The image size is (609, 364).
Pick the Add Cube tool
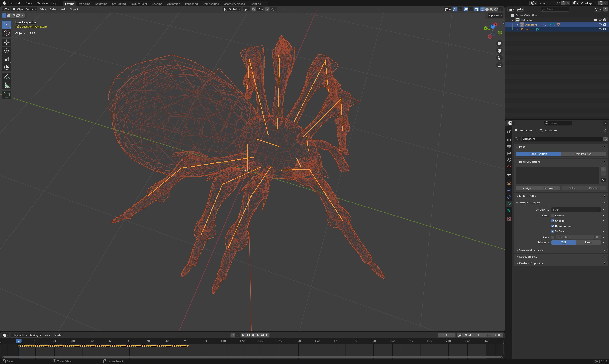point(7,95)
